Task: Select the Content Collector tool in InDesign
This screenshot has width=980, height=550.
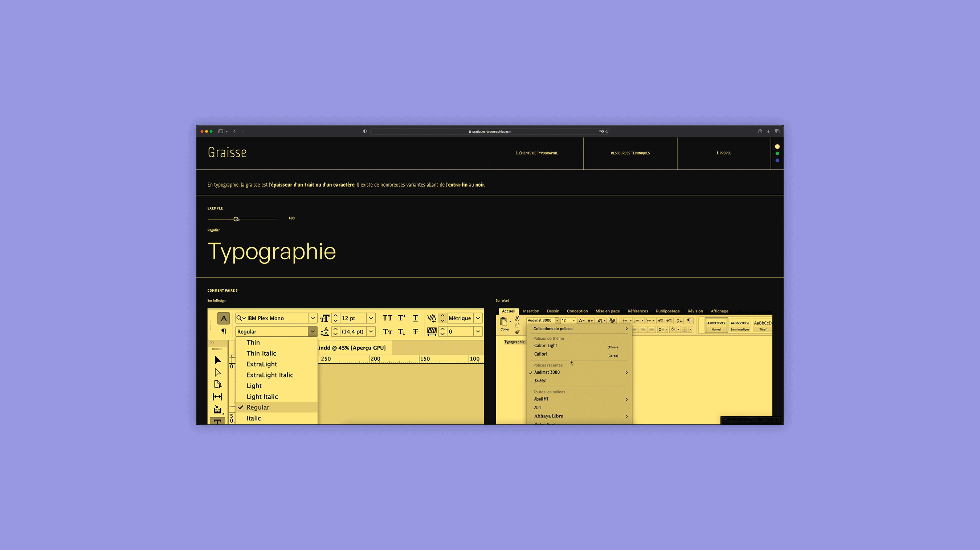Action: click(218, 409)
